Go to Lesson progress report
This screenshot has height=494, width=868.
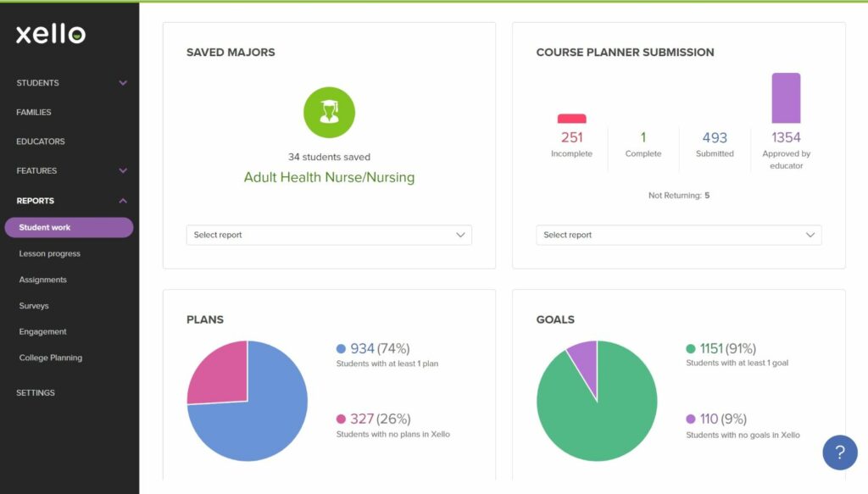point(50,253)
